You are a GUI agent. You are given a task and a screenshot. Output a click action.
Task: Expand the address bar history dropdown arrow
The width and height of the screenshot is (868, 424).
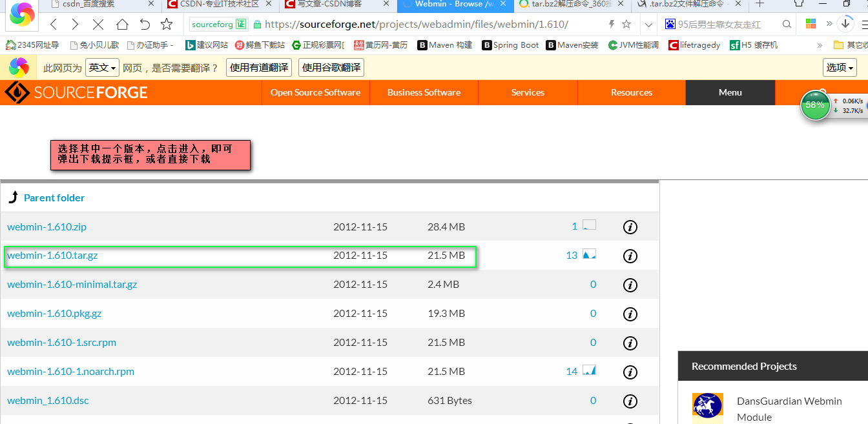[649, 25]
